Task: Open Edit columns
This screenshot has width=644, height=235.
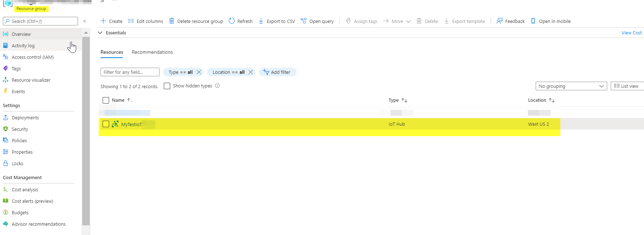Action: 145,21
